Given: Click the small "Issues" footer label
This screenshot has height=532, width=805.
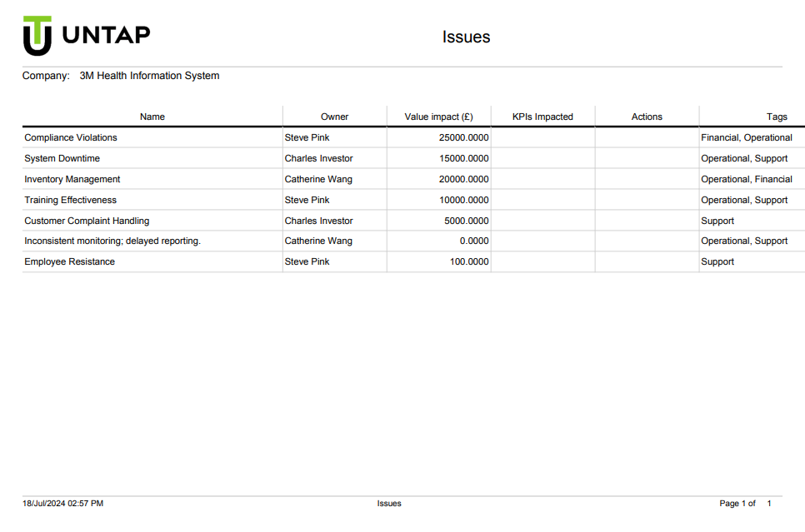Looking at the screenshot, I should point(389,504).
